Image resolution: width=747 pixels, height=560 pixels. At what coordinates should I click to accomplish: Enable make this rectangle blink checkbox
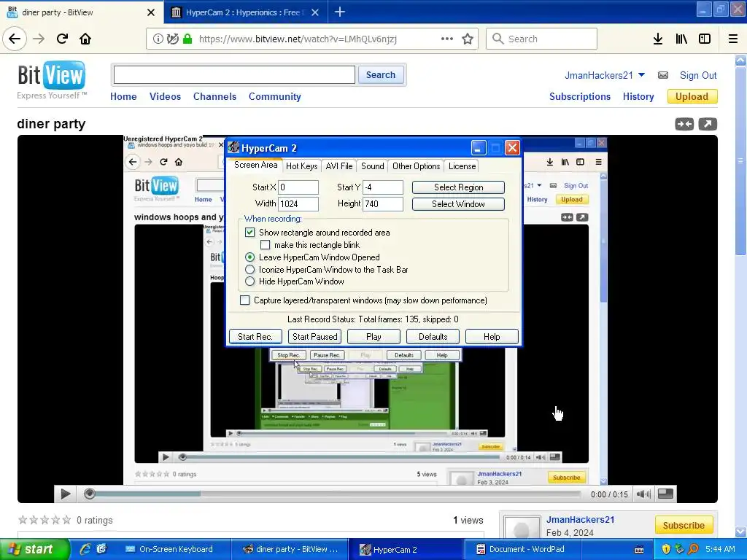coord(266,245)
